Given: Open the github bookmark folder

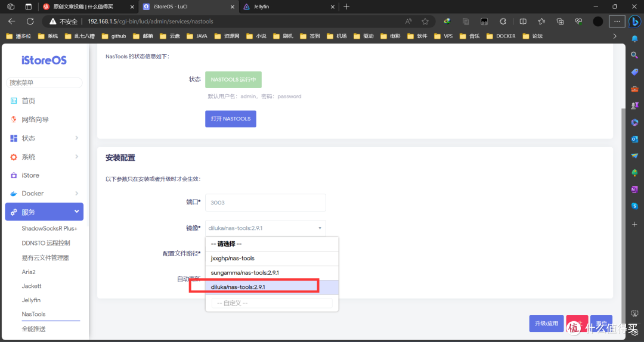Looking at the screenshot, I should coord(114,36).
